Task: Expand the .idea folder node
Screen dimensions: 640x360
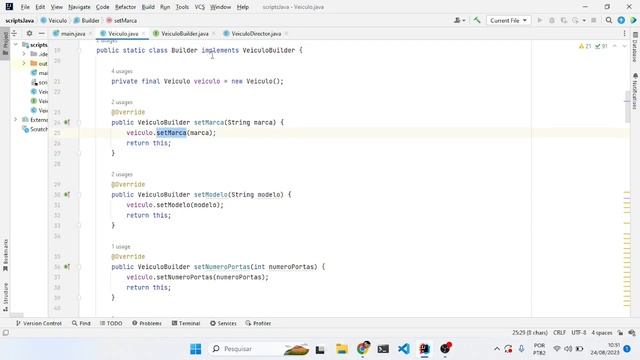Action: [24, 54]
